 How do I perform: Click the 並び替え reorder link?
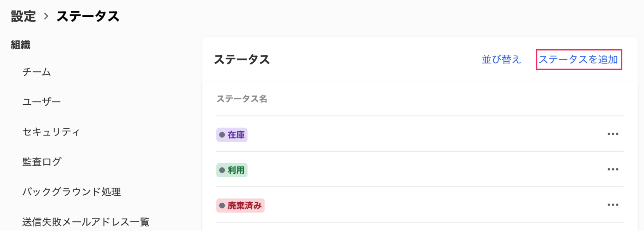[501, 60]
